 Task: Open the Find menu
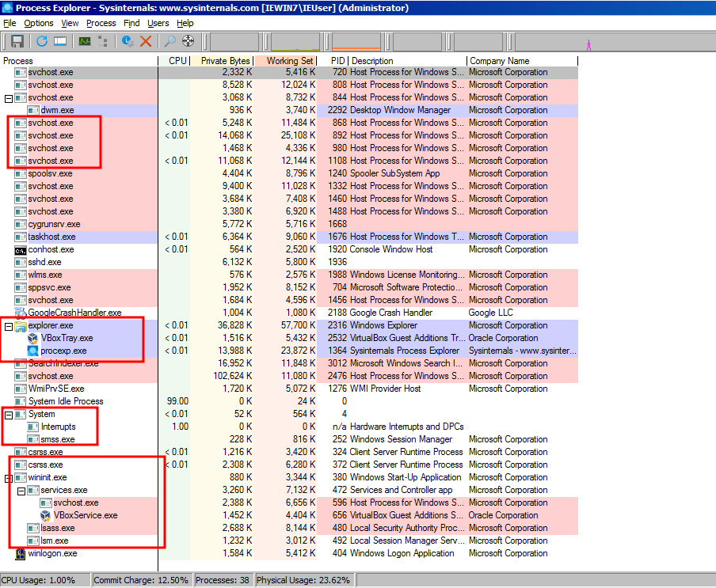(131, 23)
